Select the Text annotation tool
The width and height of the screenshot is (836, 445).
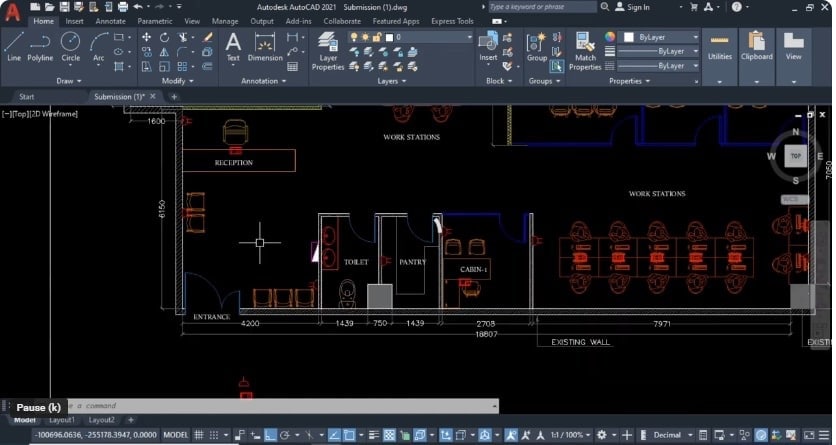tap(233, 47)
